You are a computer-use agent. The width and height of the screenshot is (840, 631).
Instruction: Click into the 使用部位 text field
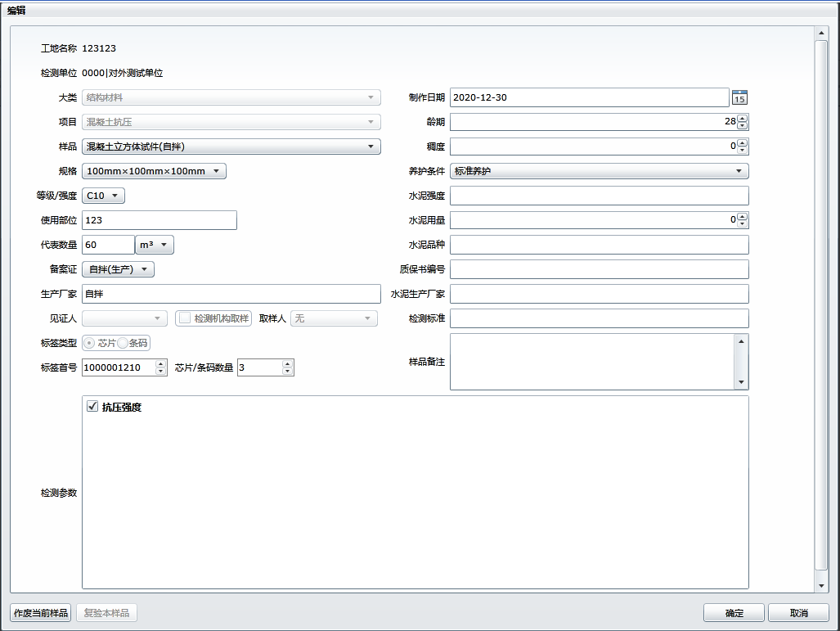(159, 220)
